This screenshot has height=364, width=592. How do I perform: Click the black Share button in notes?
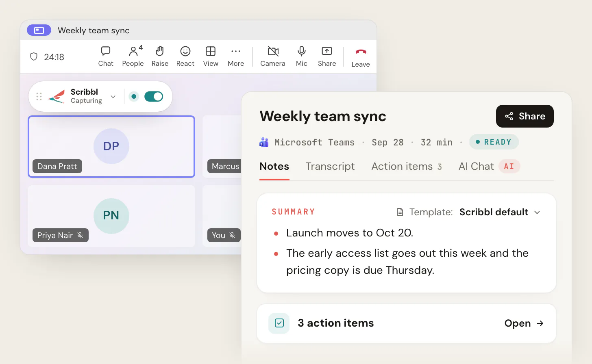525,116
